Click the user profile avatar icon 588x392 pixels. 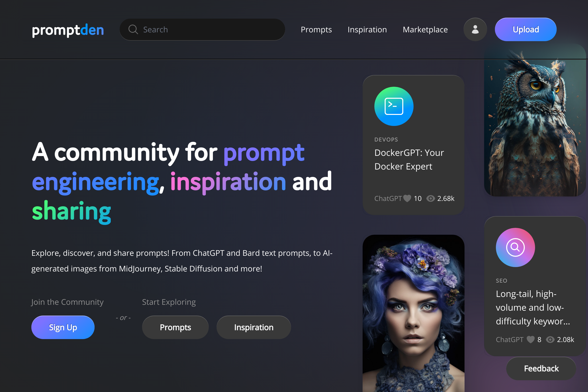(475, 29)
